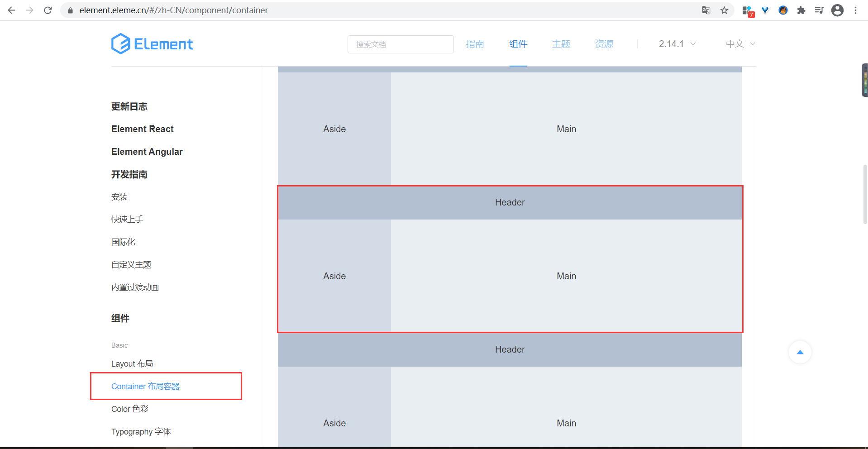868x449 pixels.
Task: Expand the 2.14.1 version dropdown
Action: [677, 44]
